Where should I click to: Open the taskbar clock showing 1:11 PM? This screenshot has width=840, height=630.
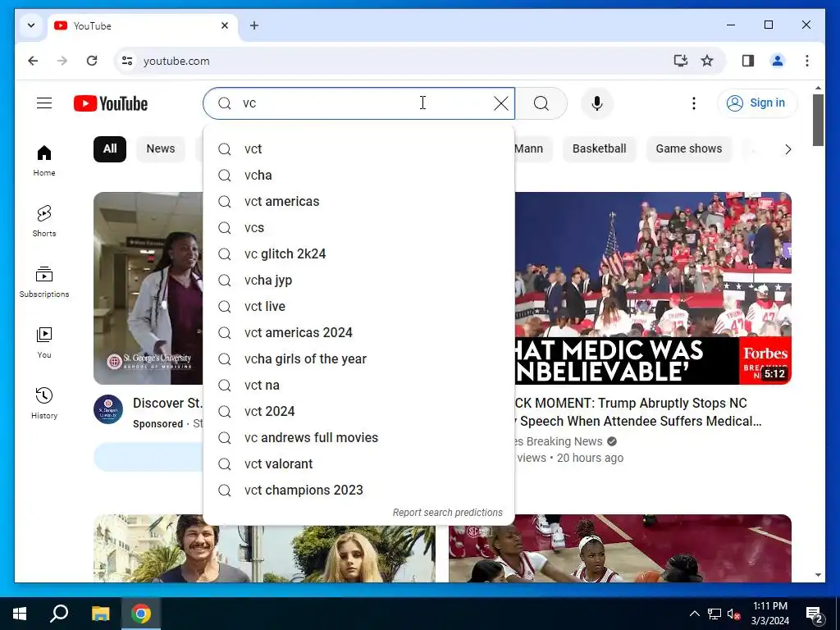coord(769,614)
